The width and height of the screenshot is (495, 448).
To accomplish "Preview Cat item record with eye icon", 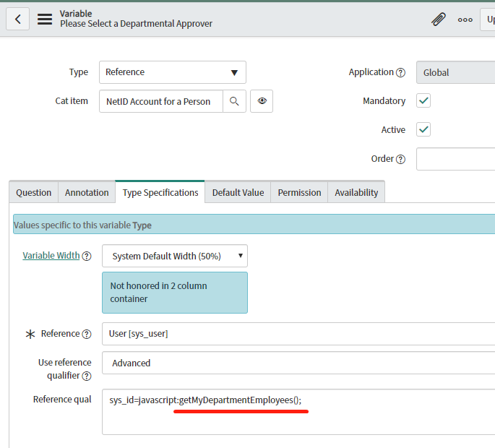I will tap(262, 101).
